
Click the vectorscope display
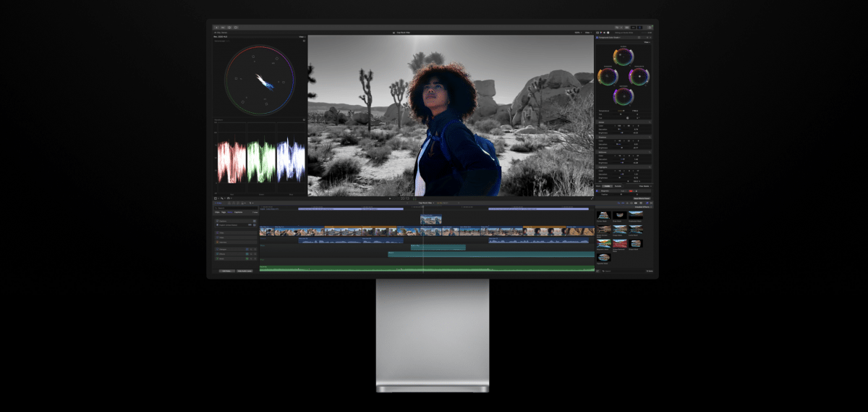coord(259,80)
